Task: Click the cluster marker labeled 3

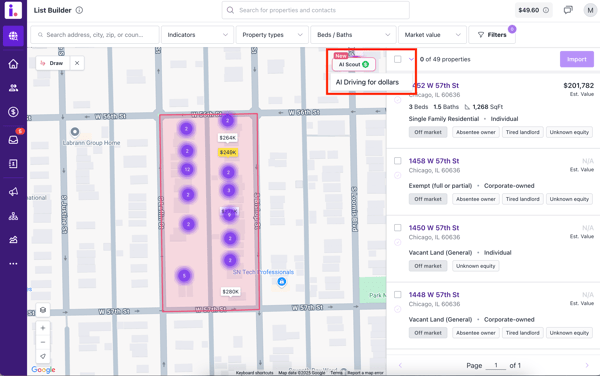Action: point(229,190)
